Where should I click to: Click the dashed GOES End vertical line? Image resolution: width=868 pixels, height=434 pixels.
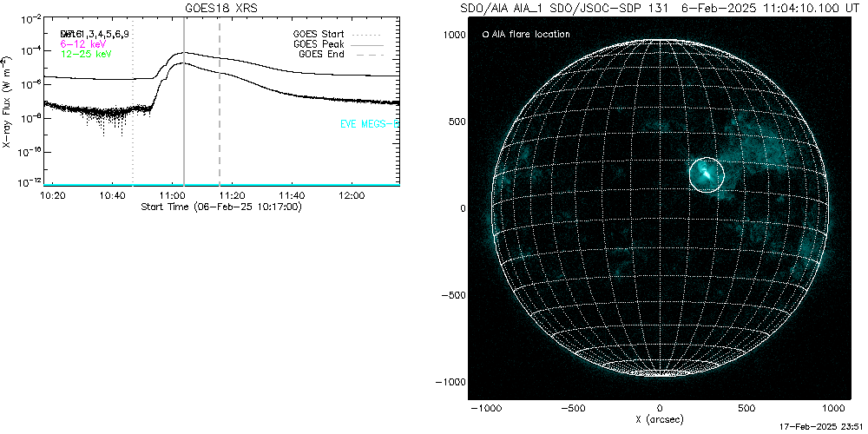point(220,102)
